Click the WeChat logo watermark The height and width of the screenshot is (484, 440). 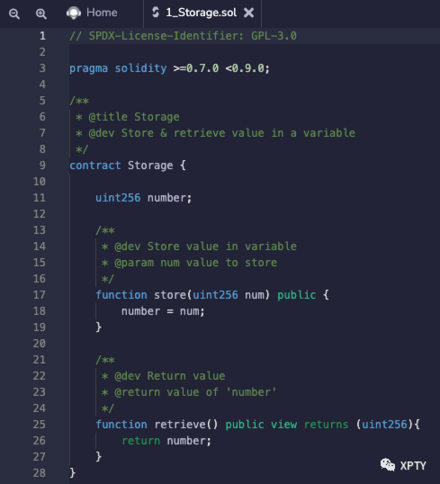click(x=388, y=465)
